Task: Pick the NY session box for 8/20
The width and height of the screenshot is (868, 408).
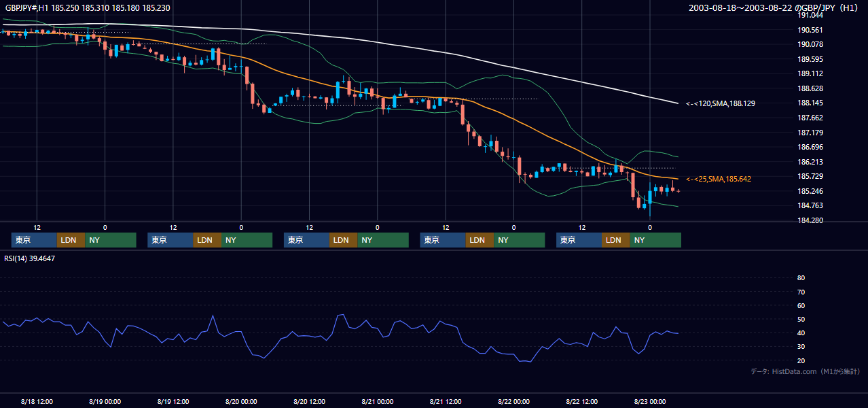Action: [383, 240]
